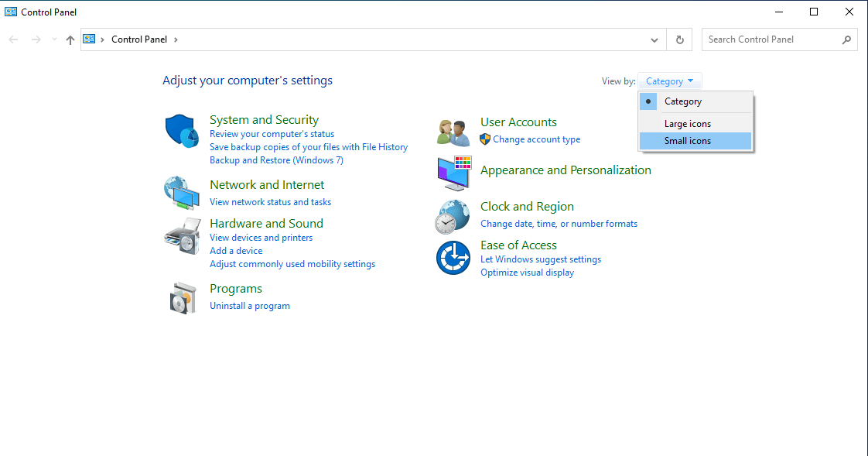Open the User Accounts heading
The width and height of the screenshot is (868, 456).
pyautogui.click(x=518, y=122)
